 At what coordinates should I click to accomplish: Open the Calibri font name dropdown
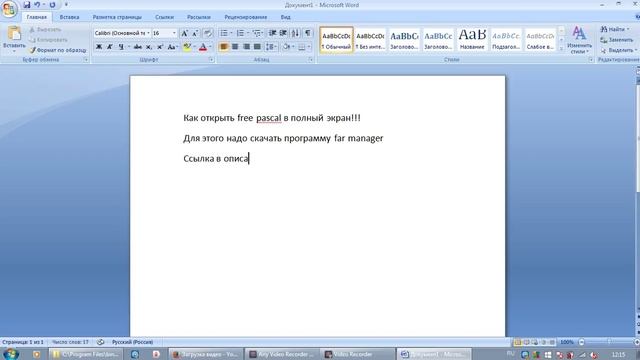point(148,33)
